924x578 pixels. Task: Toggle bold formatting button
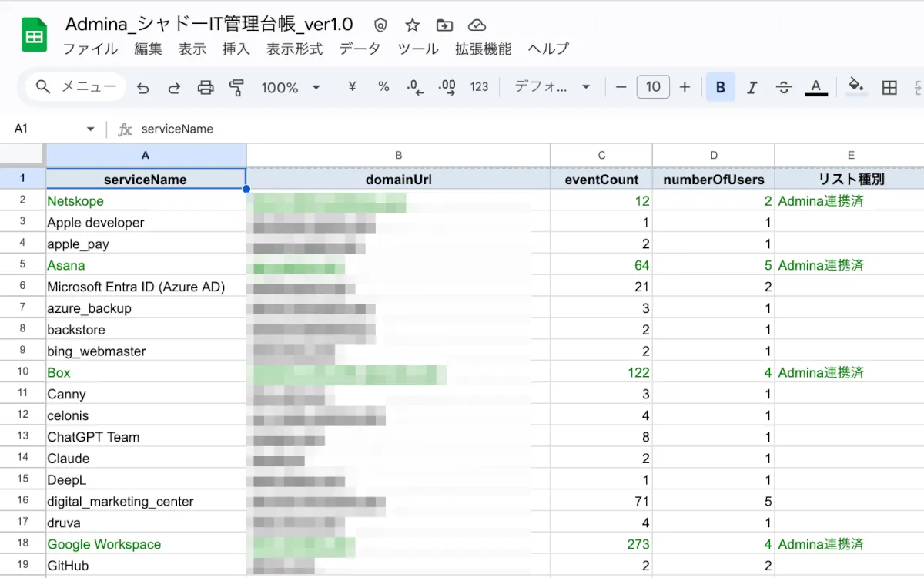720,87
